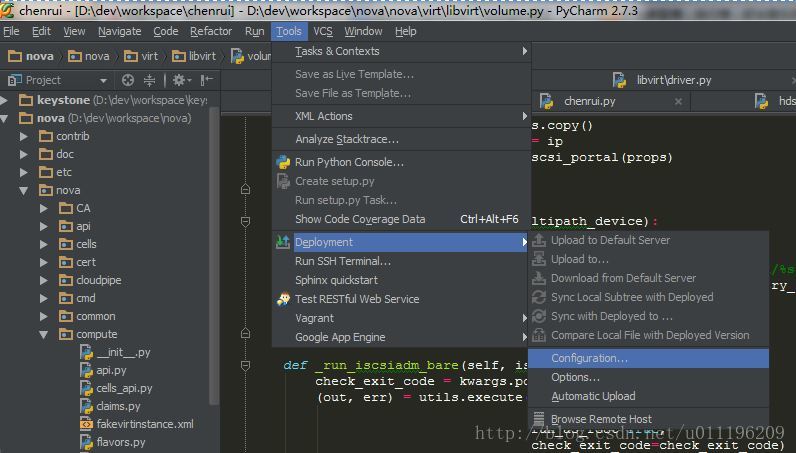Click the __init__.py file icon
This screenshot has width=796, height=453.
(86, 352)
